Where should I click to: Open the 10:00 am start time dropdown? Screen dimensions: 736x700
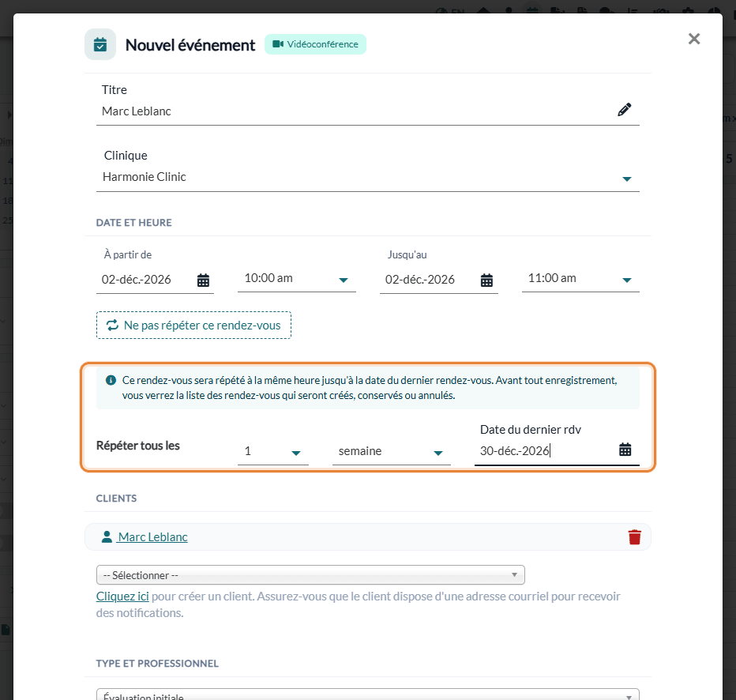[297, 279]
